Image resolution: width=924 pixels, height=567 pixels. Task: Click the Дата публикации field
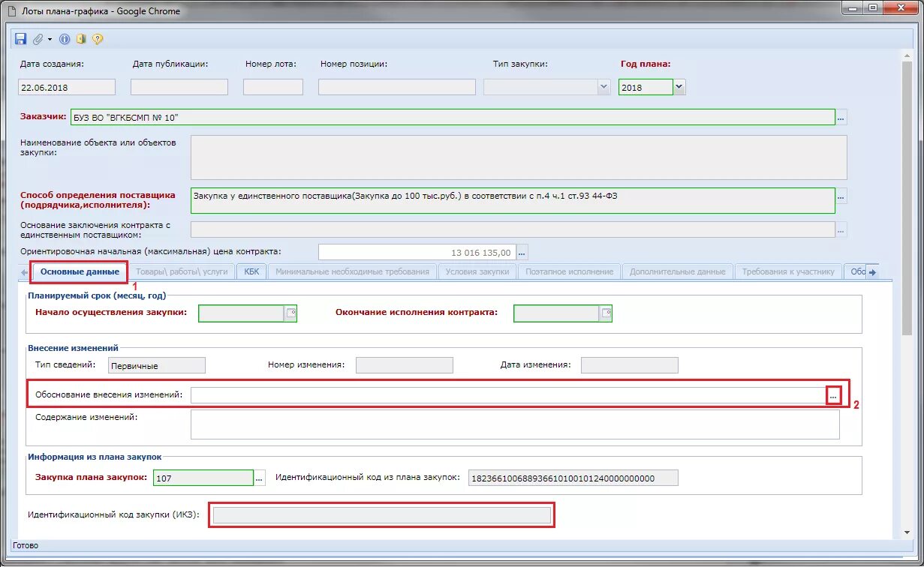179,87
